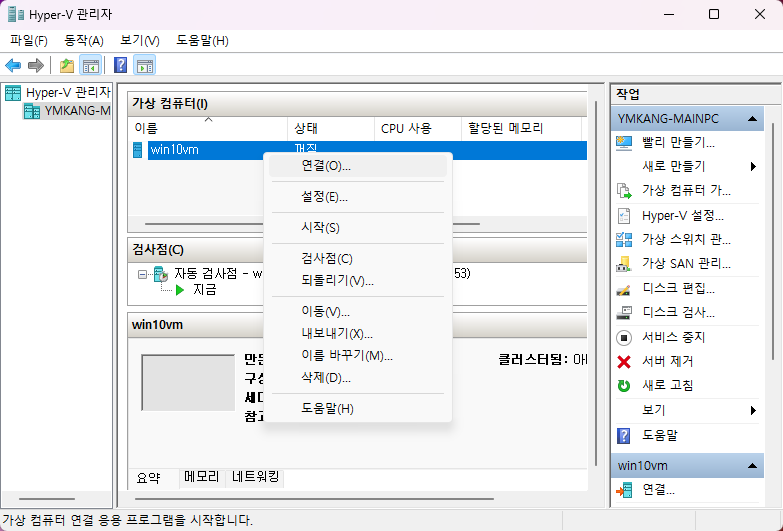783x531 pixels.
Task: Choose 도움말(H) in the context menu
Action: [x=358, y=409]
